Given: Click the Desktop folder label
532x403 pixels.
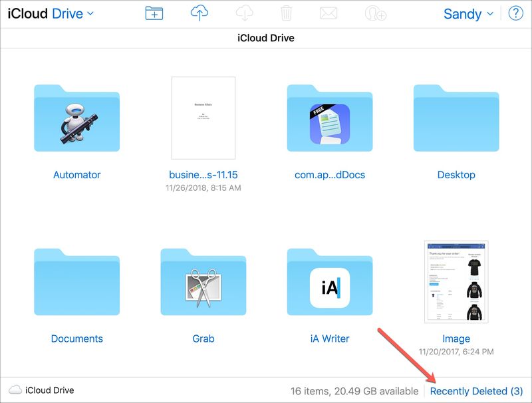Looking at the screenshot, I should point(456,175).
